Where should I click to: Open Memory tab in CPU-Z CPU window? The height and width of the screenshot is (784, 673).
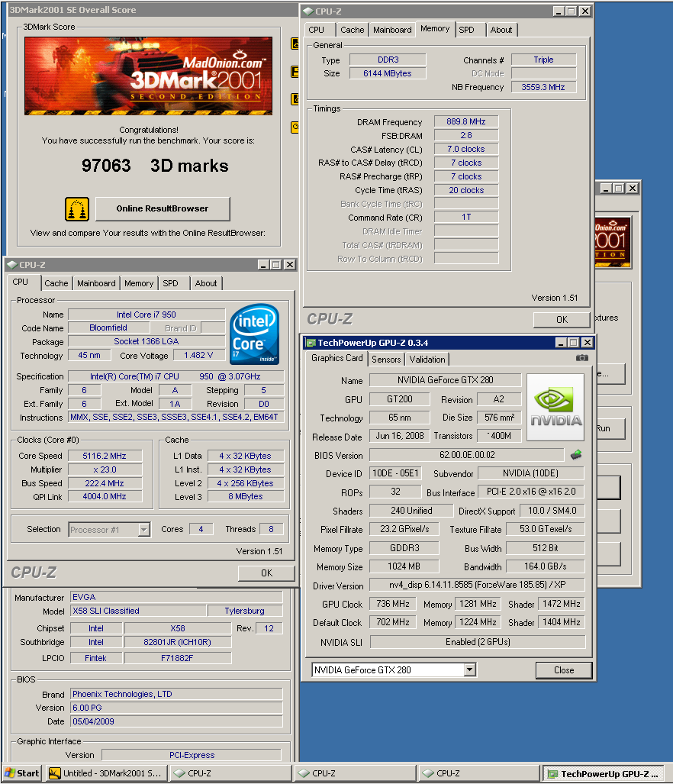pyautogui.click(x=139, y=283)
